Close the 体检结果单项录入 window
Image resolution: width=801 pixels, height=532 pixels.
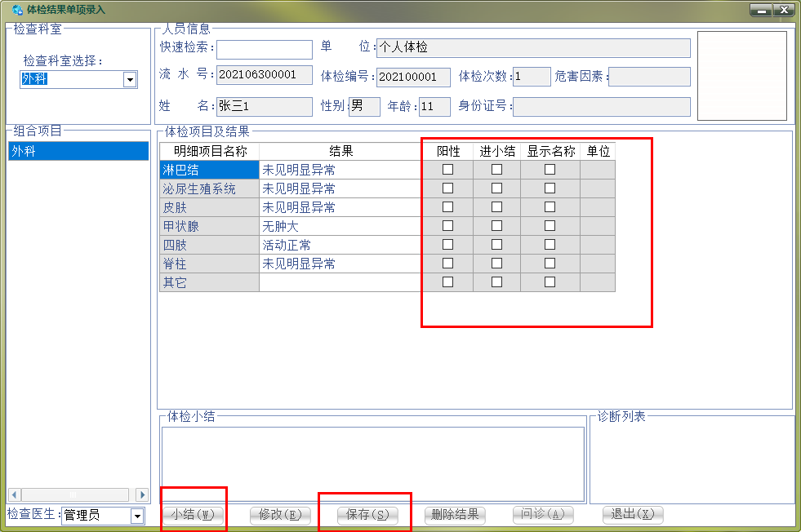pyautogui.click(x=784, y=10)
